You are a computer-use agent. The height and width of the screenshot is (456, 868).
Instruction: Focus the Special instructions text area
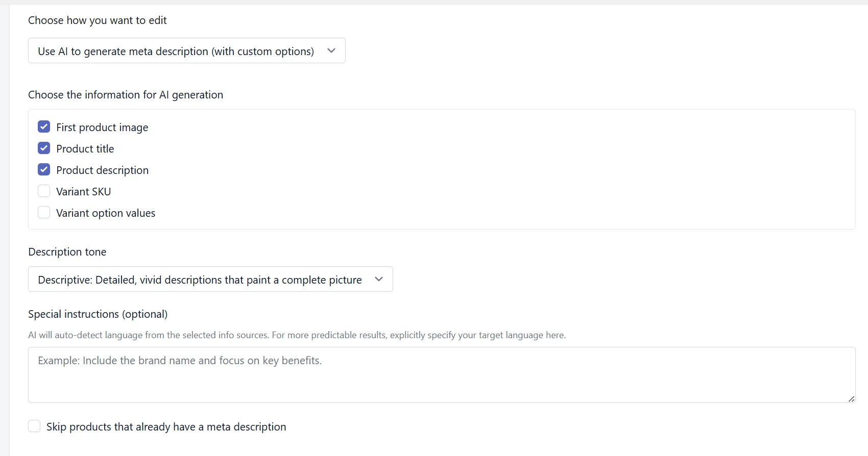pos(442,375)
